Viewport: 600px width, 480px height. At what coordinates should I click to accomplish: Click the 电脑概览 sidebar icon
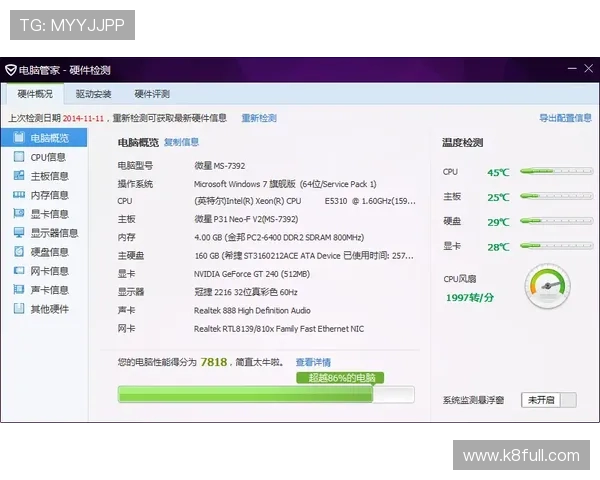19,137
